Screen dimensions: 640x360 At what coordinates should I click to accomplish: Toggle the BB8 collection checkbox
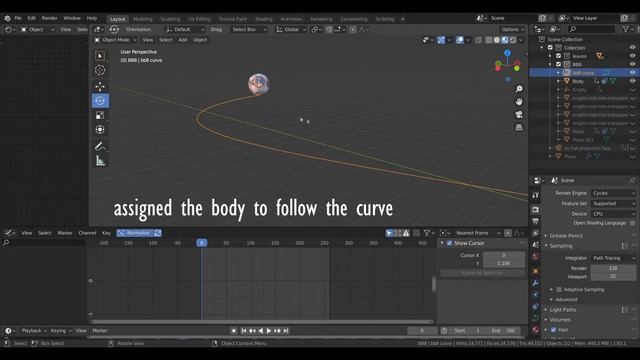pyautogui.click(x=558, y=64)
